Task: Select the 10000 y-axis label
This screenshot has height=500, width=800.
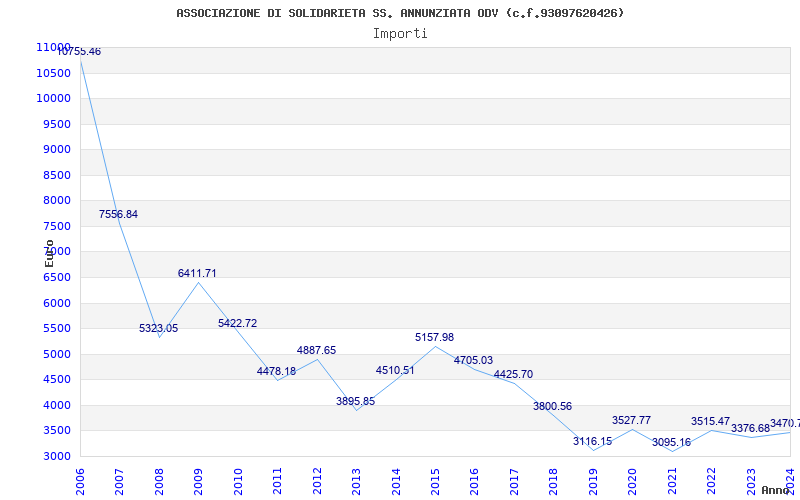Action: (53, 98)
